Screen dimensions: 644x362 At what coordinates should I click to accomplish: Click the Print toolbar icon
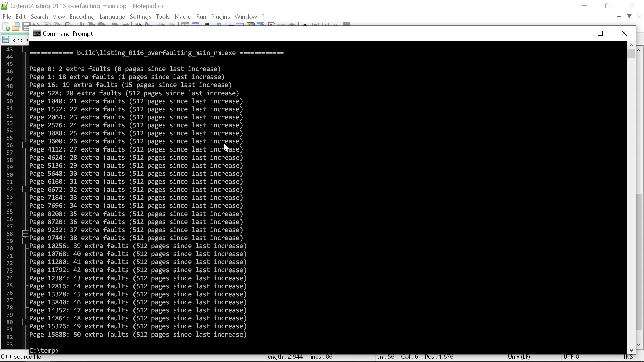67,25
